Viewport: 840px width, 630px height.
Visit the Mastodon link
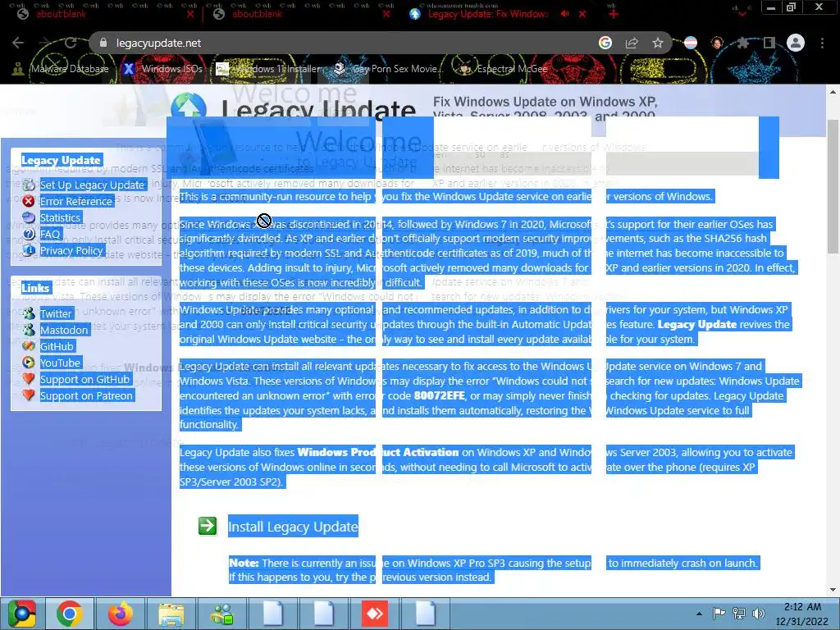tap(64, 330)
